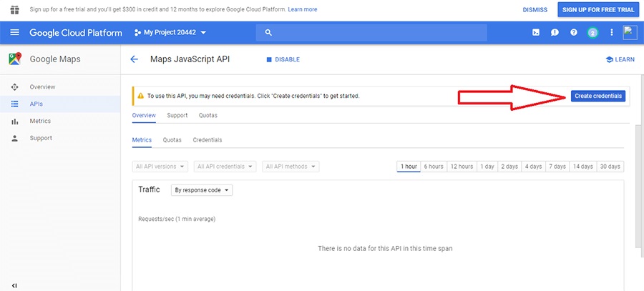Click the Create credentials button
This screenshot has width=644, height=291.
(598, 96)
